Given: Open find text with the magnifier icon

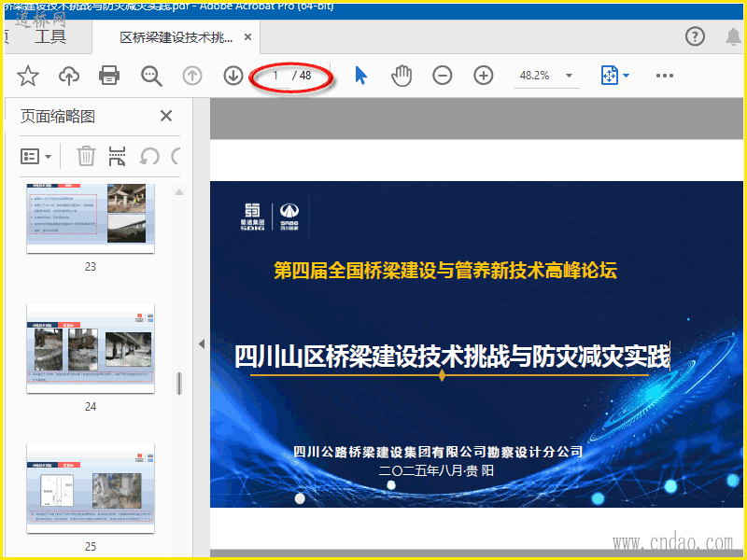Looking at the screenshot, I should pos(151,76).
